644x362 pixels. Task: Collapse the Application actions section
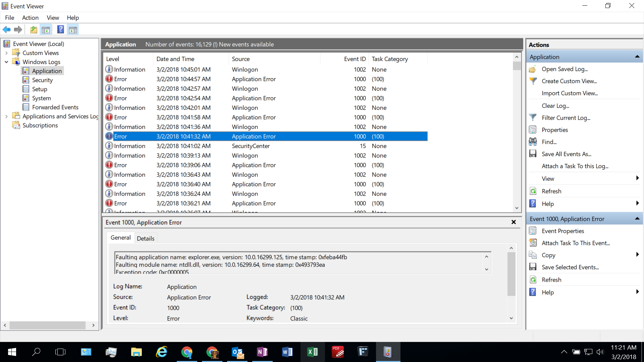[x=637, y=57]
